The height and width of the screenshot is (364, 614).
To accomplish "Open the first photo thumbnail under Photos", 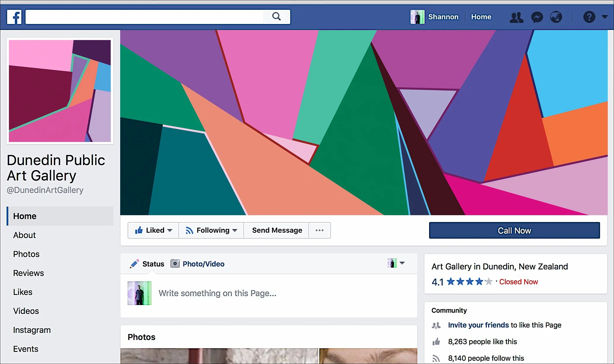I will [219, 356].
